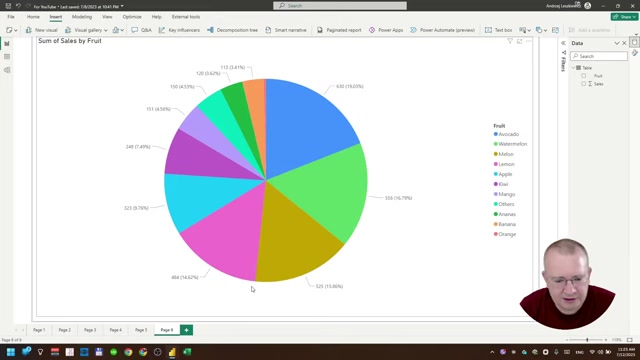Check the Fruit field checkbox
This screenshot has height=360, width=640.
click(583, 76)
